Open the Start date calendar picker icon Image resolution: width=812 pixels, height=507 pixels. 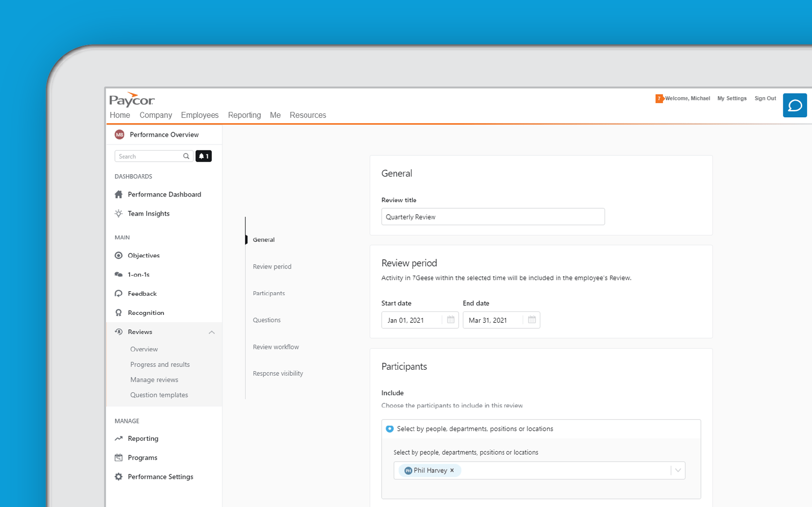point(451,320)
